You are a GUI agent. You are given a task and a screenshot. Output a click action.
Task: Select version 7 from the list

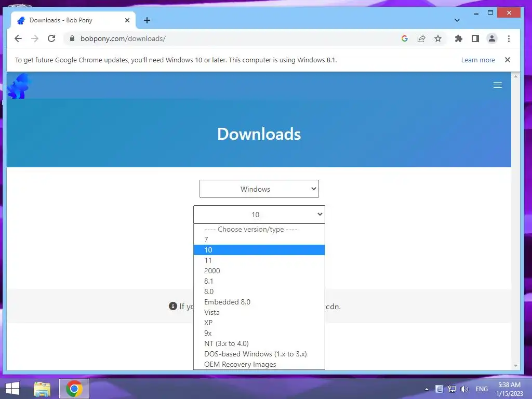[x=259, y=240]
